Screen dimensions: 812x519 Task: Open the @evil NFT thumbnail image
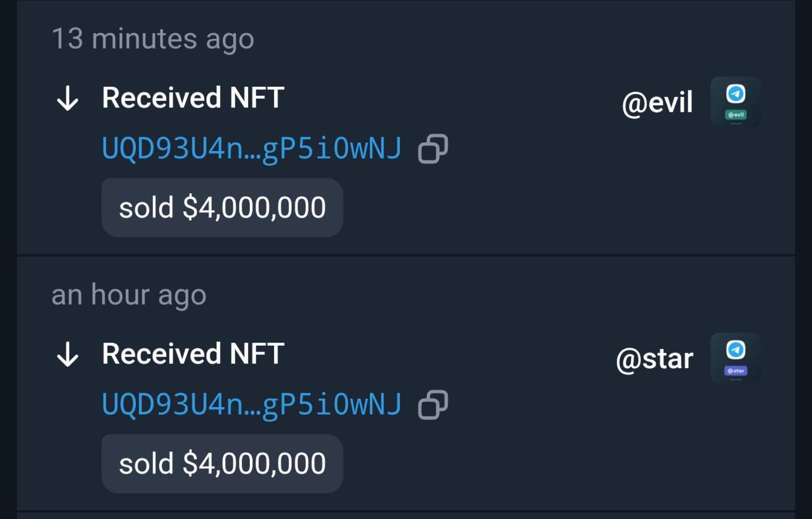pos(735,102)
